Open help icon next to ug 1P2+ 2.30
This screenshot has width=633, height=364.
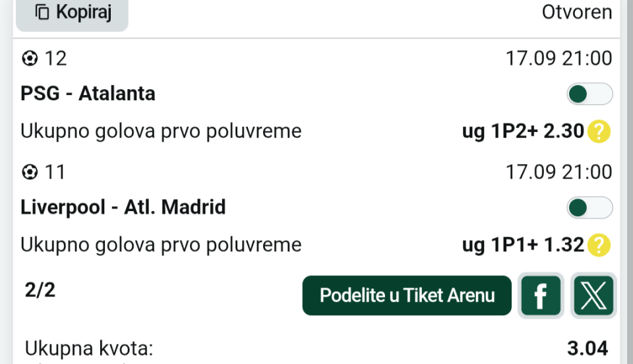pyautogui.click(x=599, y=132)
